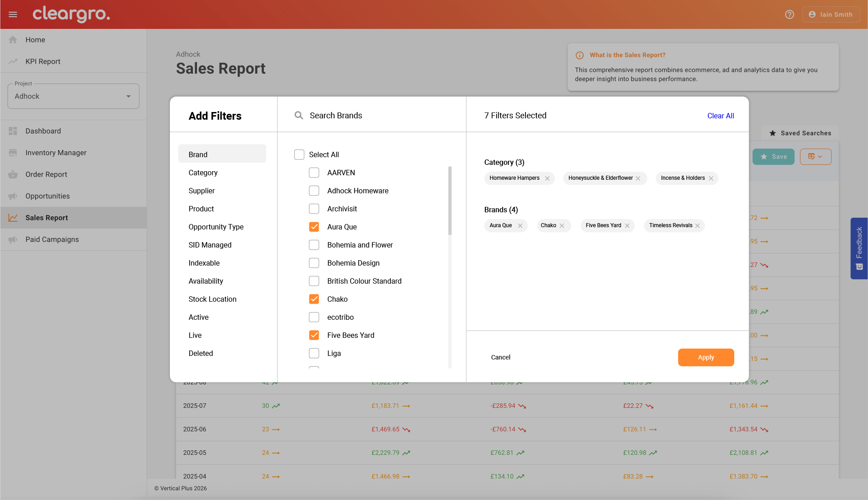Viewport: 868px width, 500px height.
Task: Click the Inventory Manager sidebar icon
Action: [13, 153]
